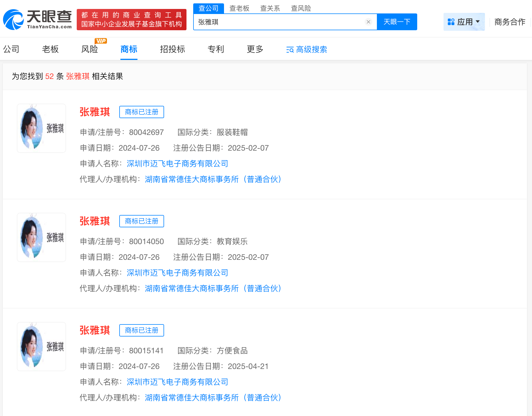This screenshot has height=416, width=532.
Task: Switch to the 商标 results tab
Action: (129, 49)
